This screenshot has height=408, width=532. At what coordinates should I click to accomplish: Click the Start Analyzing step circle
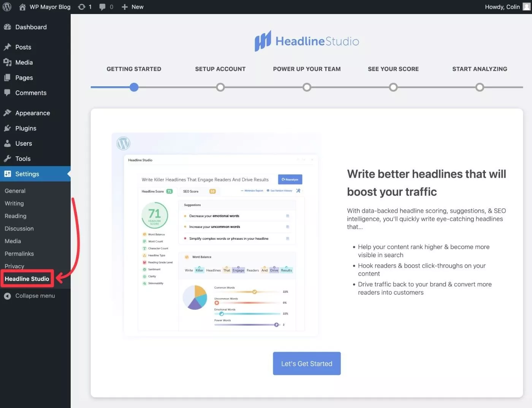tap(480, 87)
